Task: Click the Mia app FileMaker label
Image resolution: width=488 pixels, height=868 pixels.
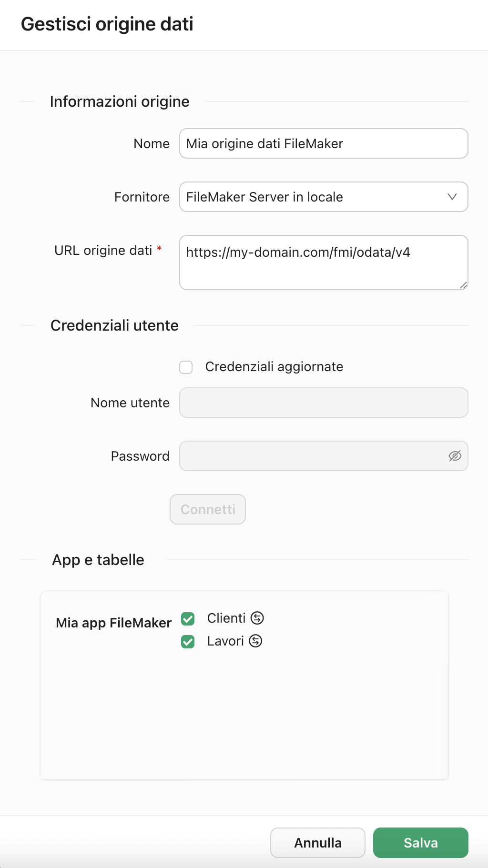Action: (113, 623)
